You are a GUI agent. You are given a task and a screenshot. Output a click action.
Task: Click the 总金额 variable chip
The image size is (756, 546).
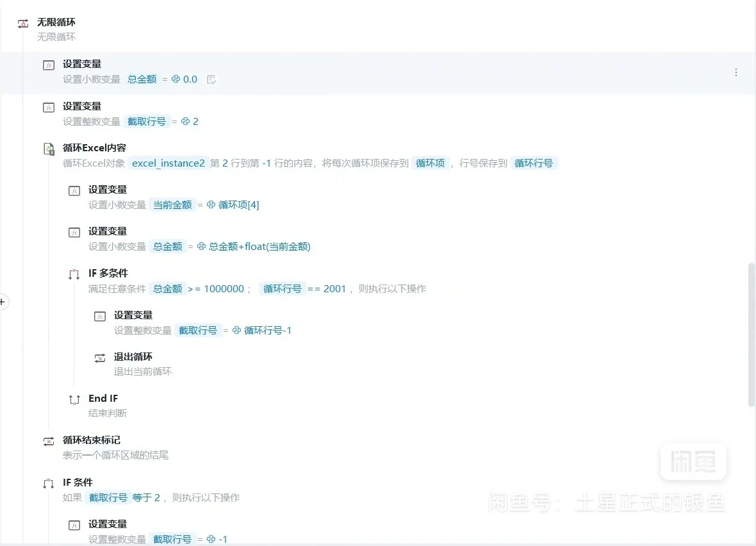(x=141, y=79)
